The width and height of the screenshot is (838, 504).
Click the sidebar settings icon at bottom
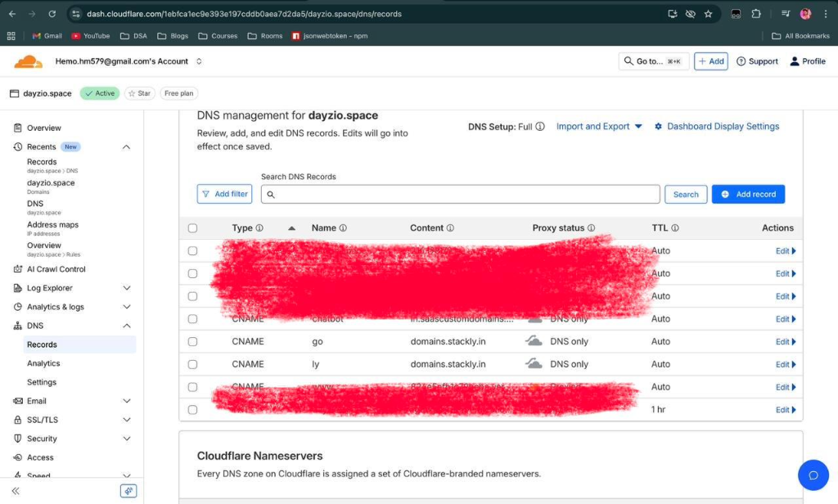[x=128, y=491]
